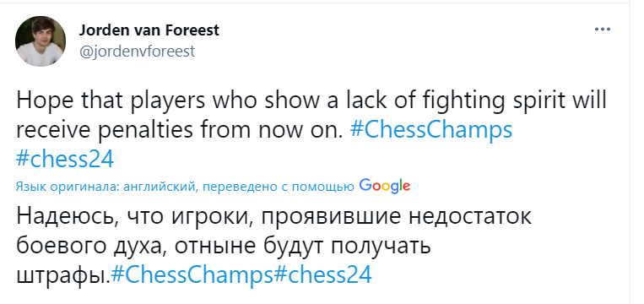Click the translated word 'штрафы.'

[63, 275]
